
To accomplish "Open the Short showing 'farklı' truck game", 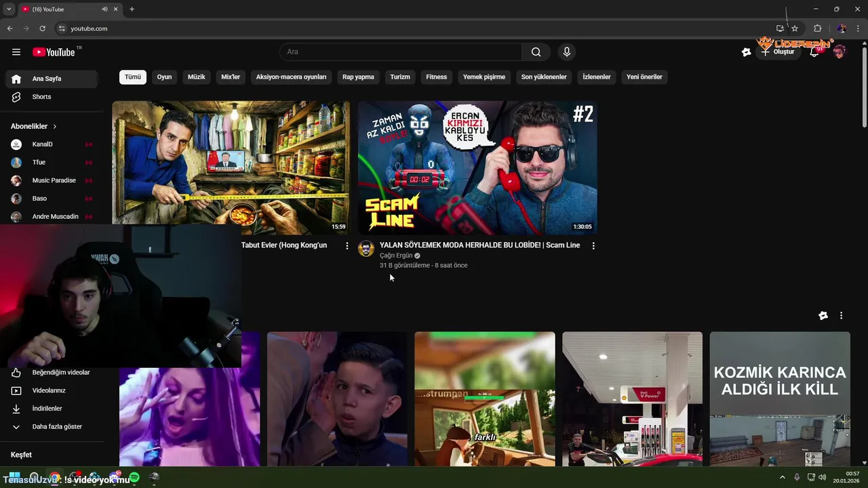I will click(485, 399).
